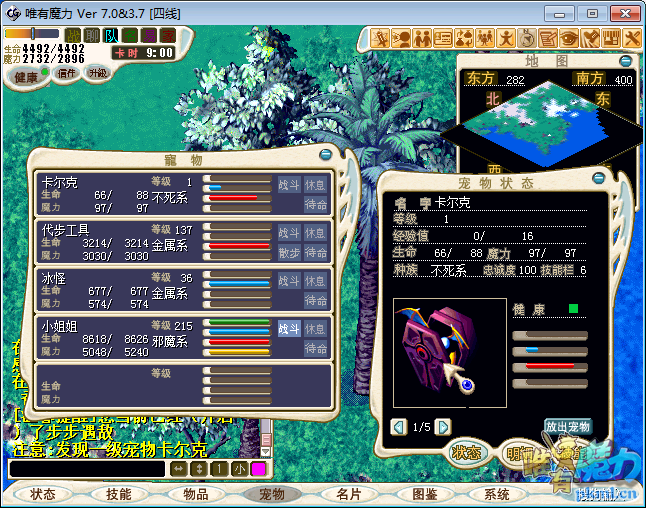646x508 pixels.
Task: Click the eye observe icon
Action: 569,39
